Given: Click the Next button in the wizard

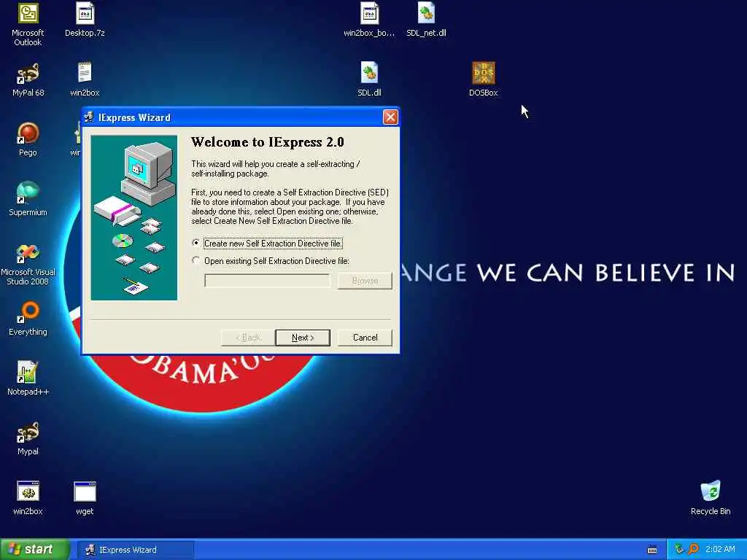Looking at the screenshot, I should [x=303, y=338].
